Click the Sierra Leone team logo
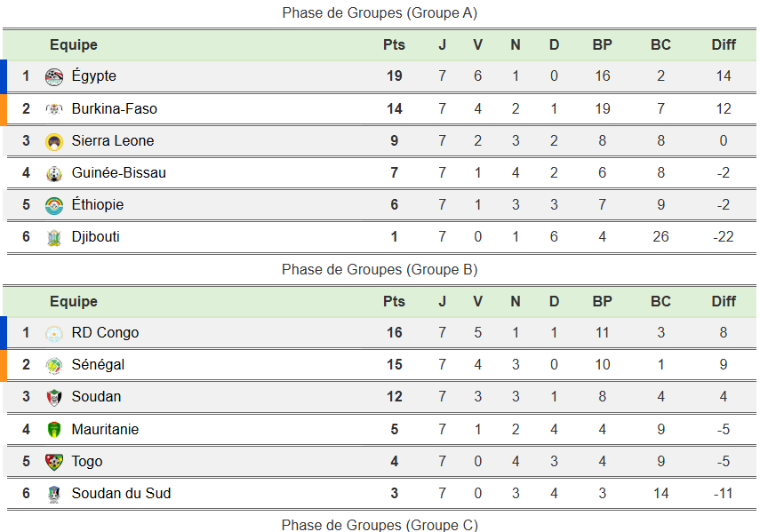 pos(54,141)
